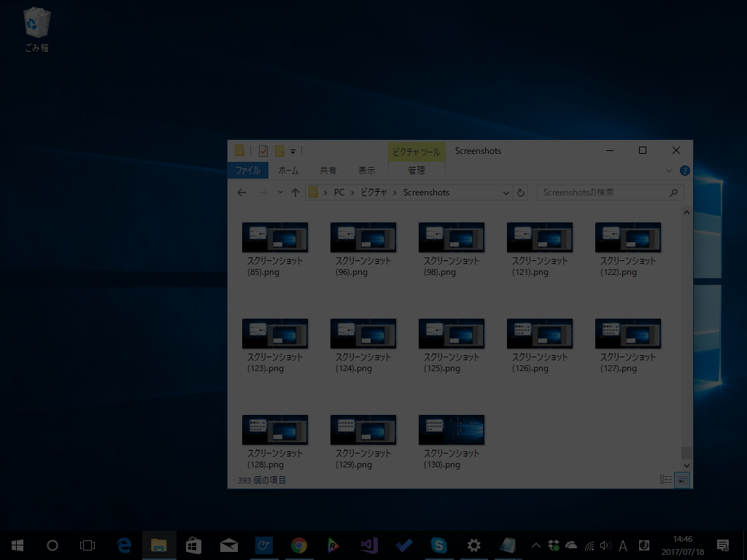Navigate up to ピクチャ with the up arrow

point(295,192)
